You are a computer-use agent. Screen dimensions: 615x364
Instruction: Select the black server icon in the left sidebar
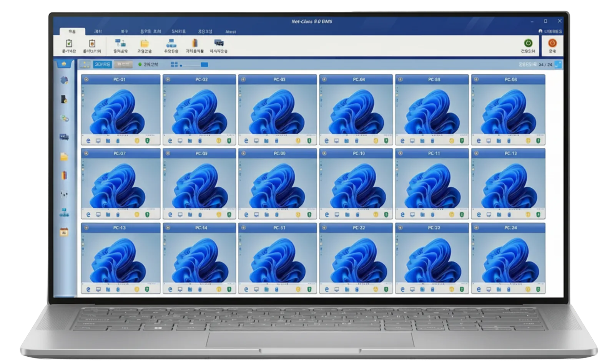[x=64, y=99]
